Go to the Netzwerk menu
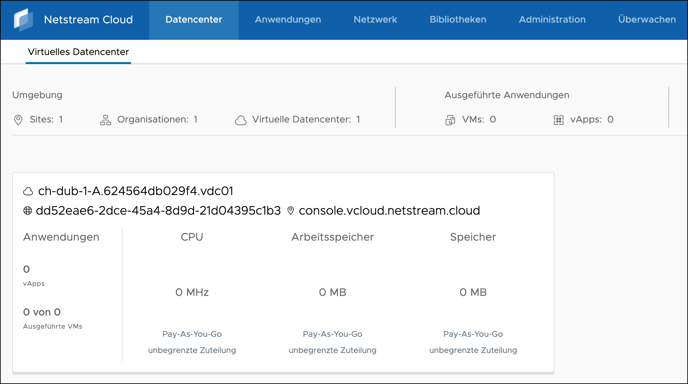688x384 pixels. click(x=375, y=20)
